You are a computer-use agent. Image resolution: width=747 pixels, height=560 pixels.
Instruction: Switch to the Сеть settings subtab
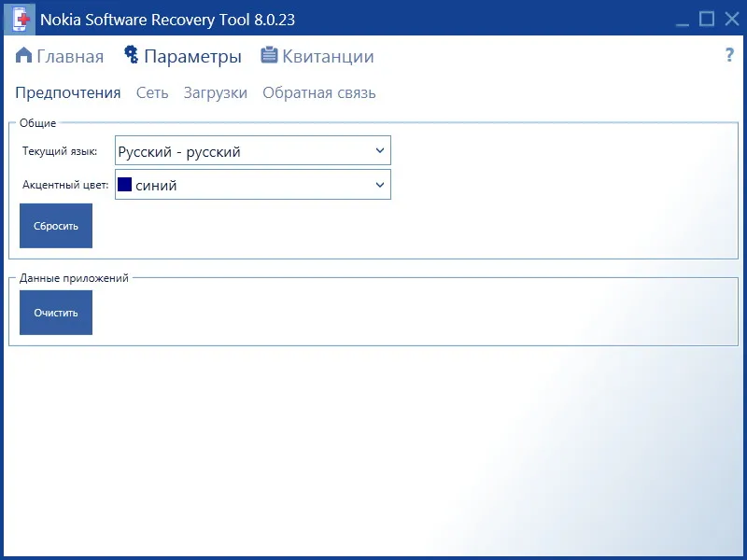point(152,92)
